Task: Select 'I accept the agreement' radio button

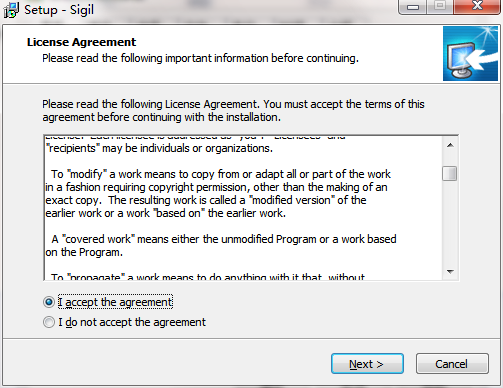Action: coord(49,302)
